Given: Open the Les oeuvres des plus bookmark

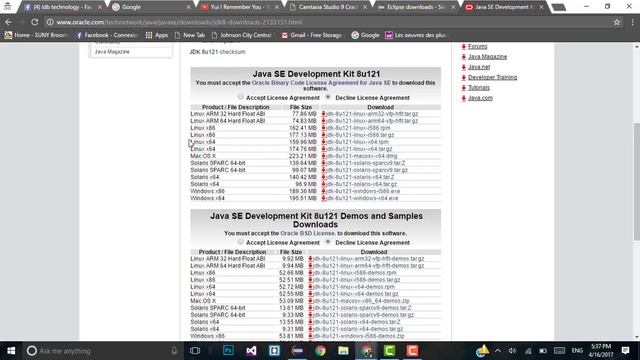Looking at the screenshot, I should click(416, 36).
